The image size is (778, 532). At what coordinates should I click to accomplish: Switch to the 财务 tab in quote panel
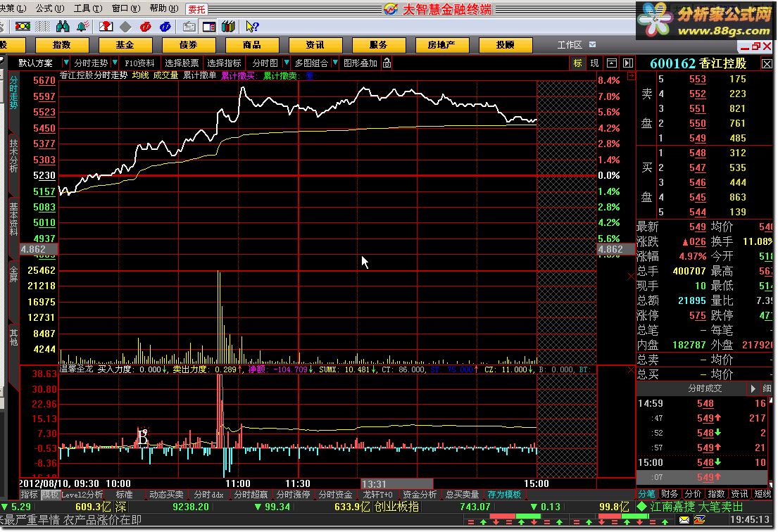[x=670, y=494]
